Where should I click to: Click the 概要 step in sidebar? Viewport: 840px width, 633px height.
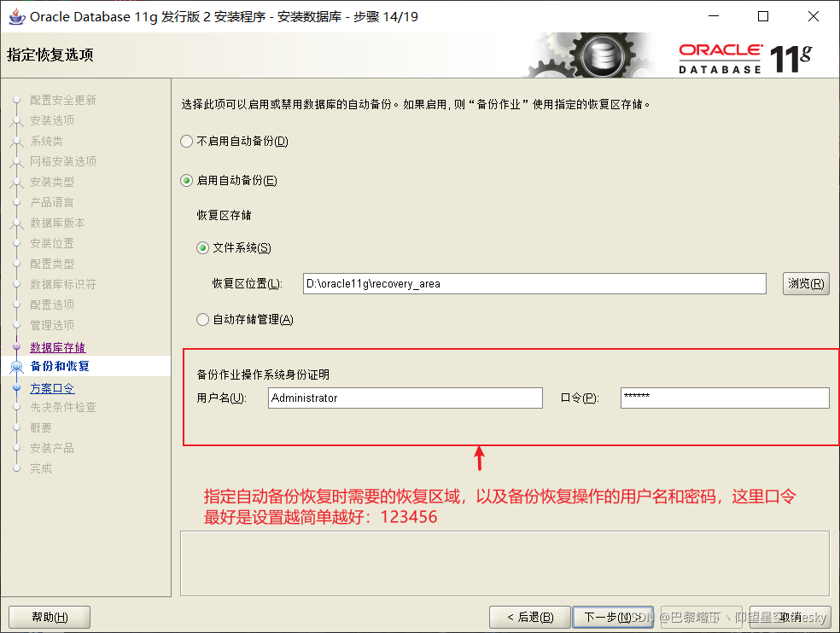pos(41,427)
